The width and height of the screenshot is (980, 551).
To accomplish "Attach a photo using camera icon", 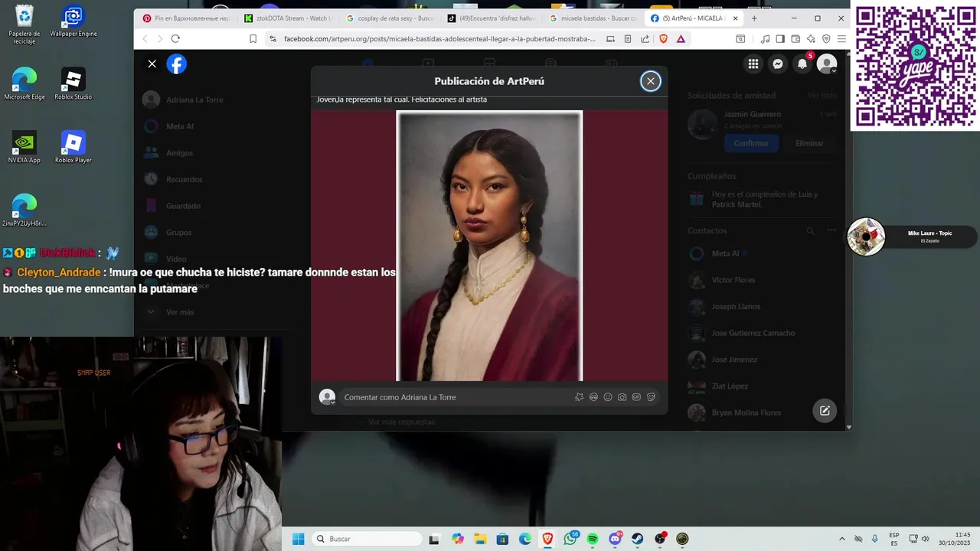I will [622, 397].
